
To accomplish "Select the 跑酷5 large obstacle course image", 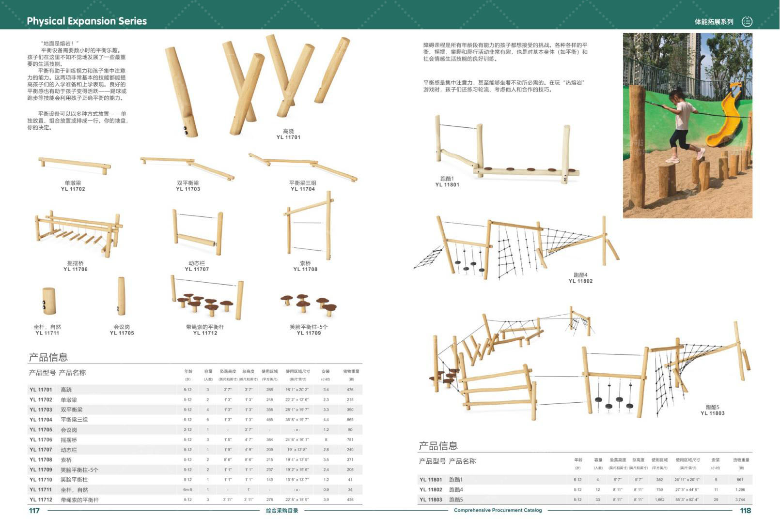I will (x=590, y=363).
